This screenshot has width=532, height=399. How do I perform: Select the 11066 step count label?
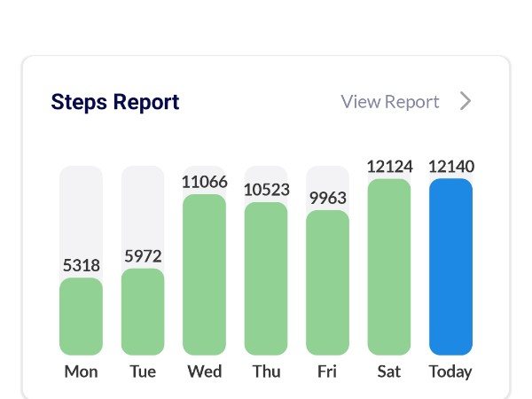[204, 182]
